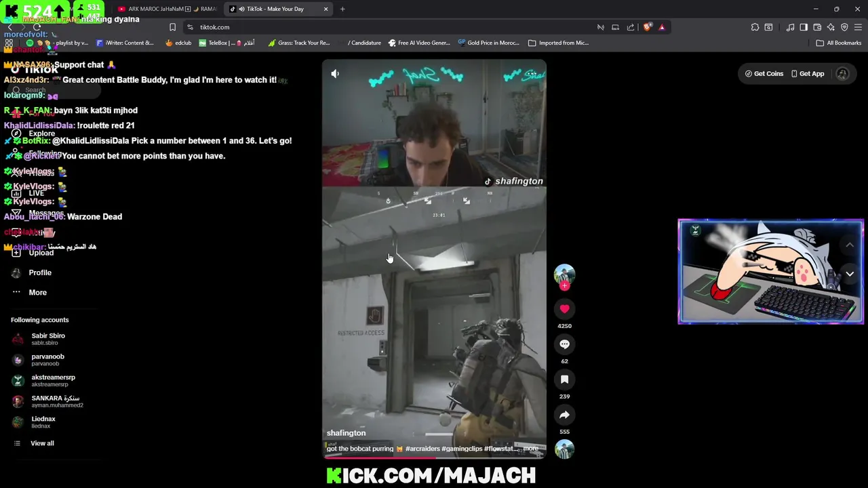This screenshot has width=868, height=488.
Task: Go to next video with down arrow
Action: 850,274
